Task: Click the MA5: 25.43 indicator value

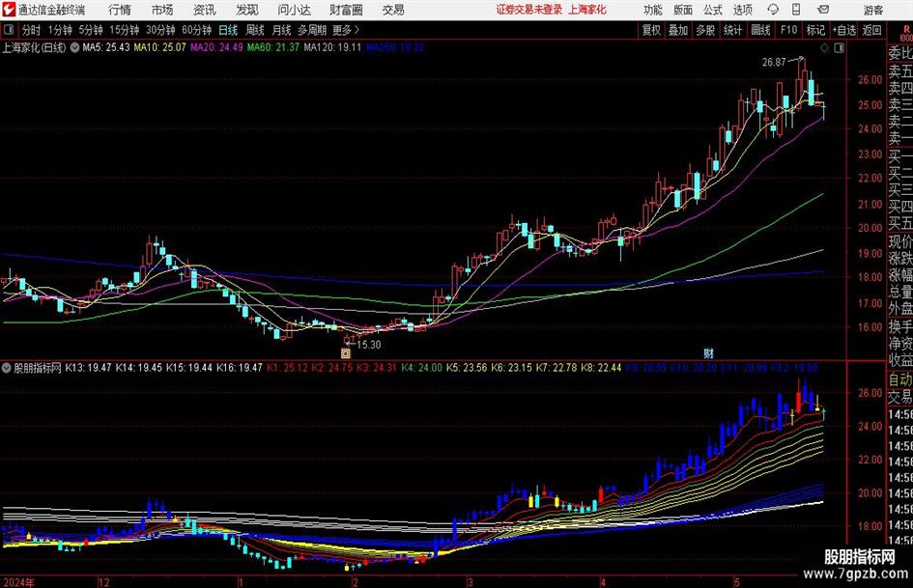Action: (106, 47)
